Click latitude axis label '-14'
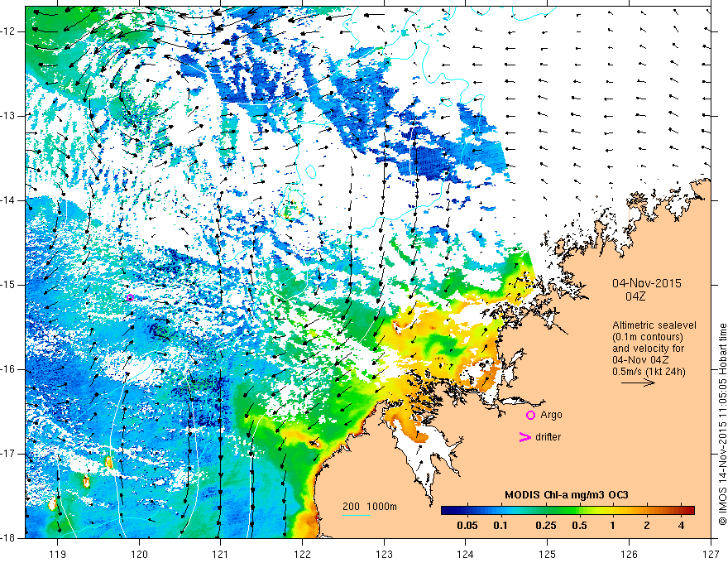The width and height of the screenshot is (728, 563). 9,200
